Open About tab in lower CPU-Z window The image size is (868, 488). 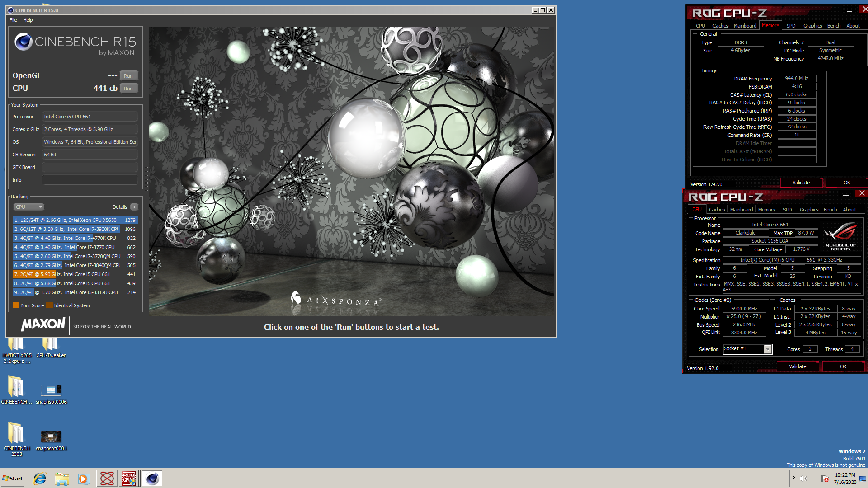point(849,210)
